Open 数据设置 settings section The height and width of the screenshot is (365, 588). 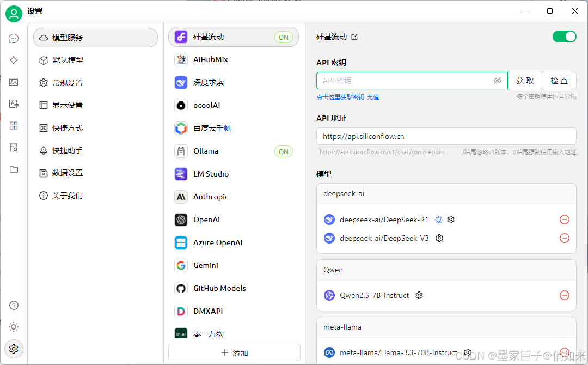coord(96,173)
